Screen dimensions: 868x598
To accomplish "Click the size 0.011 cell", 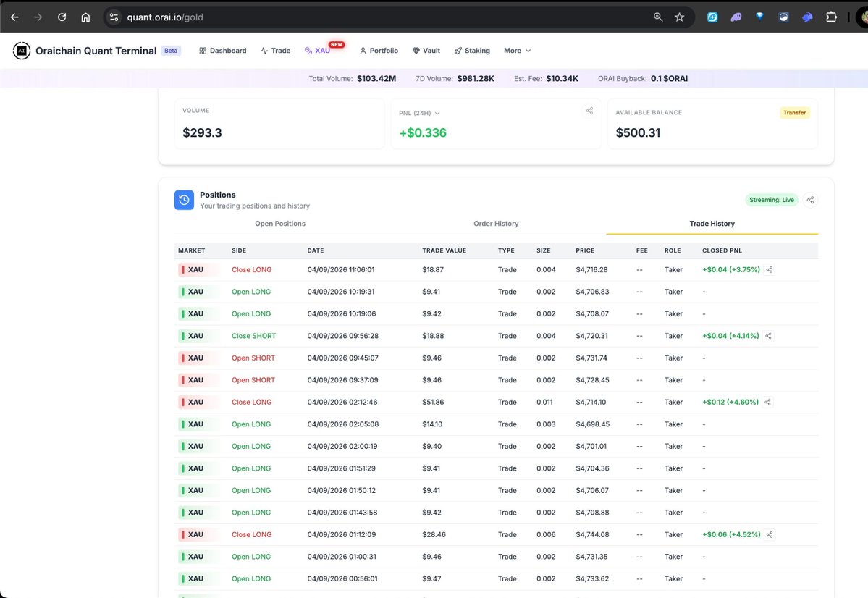I will click(544, 402).
